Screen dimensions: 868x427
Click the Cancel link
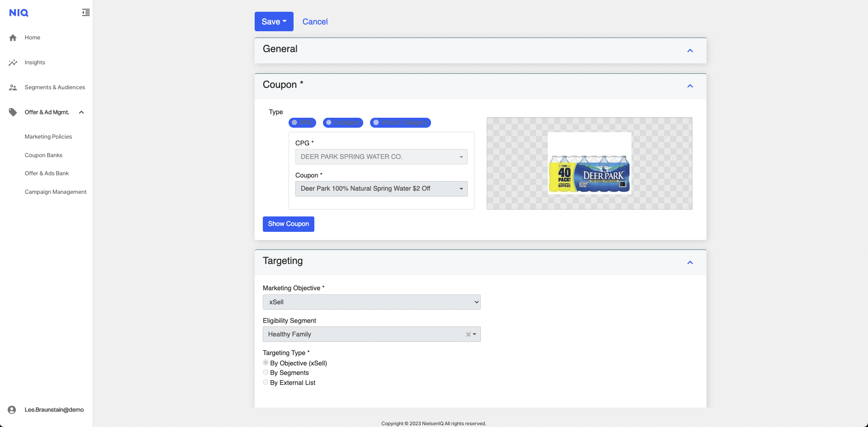click(x=315, y=22)
